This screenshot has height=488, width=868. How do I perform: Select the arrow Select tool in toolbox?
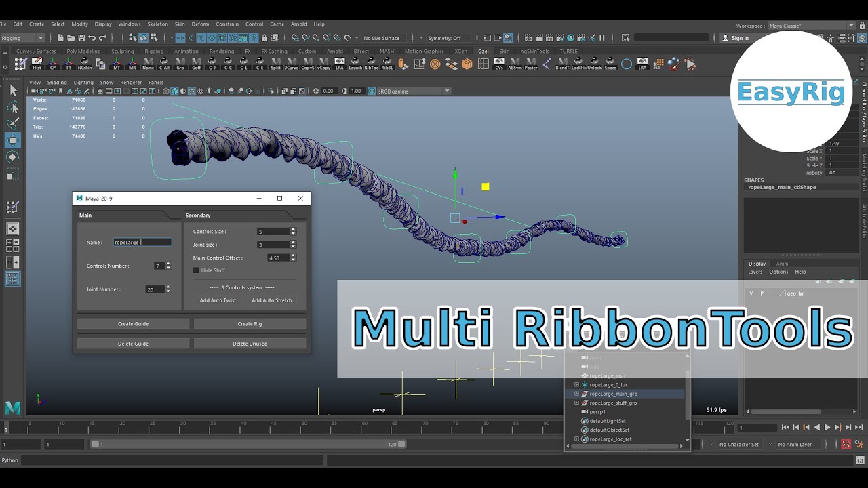pyautogui.click(x=13, y=90)
